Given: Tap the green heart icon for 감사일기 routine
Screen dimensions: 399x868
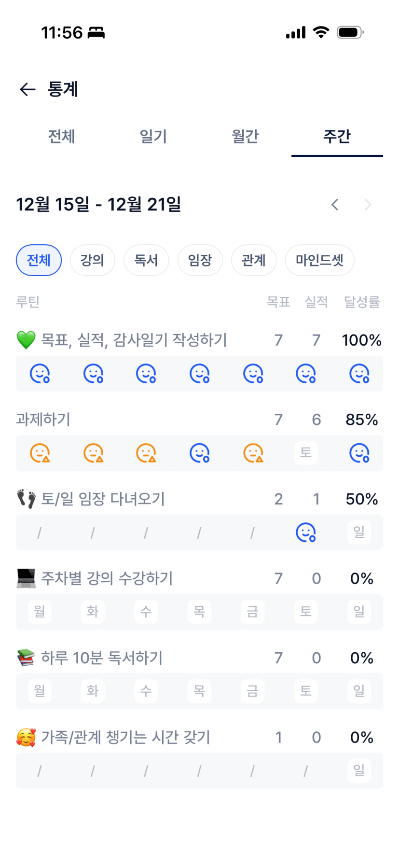Looking at the screenshot, I should pos(26,340).
